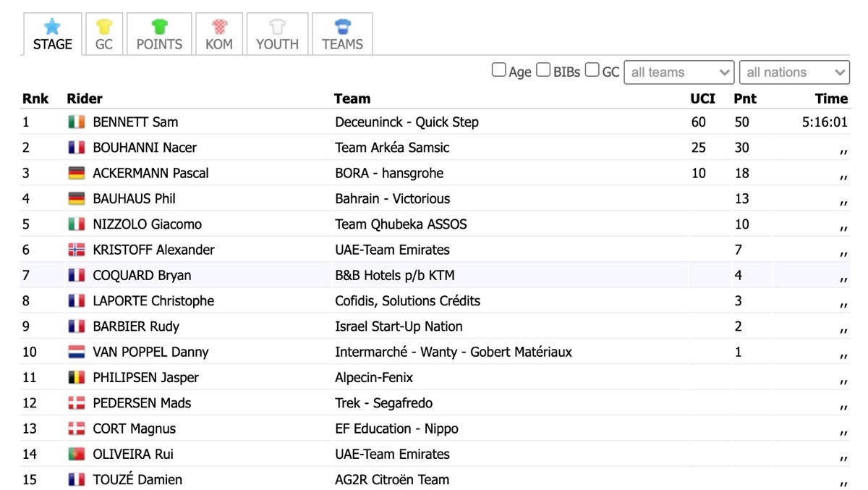The height and width of the screenshot is (490, 868).
Task: Open the Trek - Segafredo team page
Action: click(383, 403)
